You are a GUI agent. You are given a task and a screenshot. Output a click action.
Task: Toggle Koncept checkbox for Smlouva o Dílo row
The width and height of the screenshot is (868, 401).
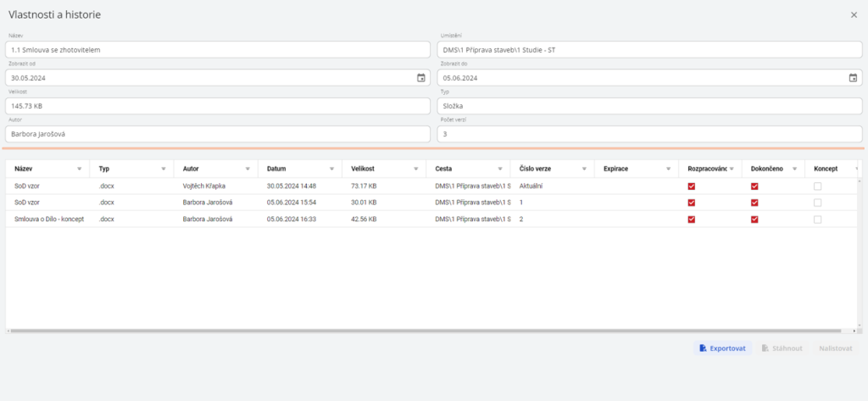click(817, 220)
